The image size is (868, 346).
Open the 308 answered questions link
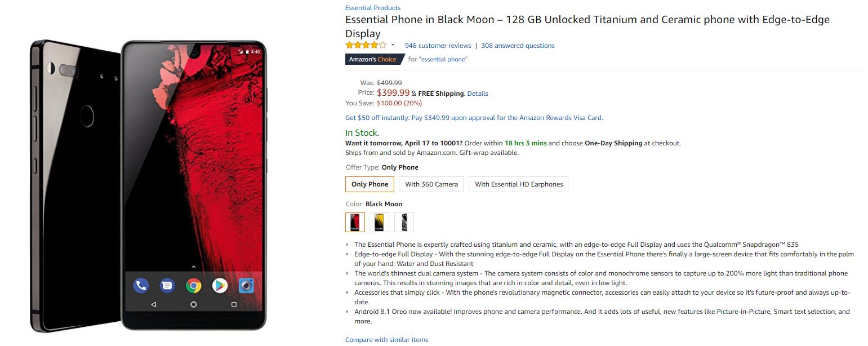(518, 46)
